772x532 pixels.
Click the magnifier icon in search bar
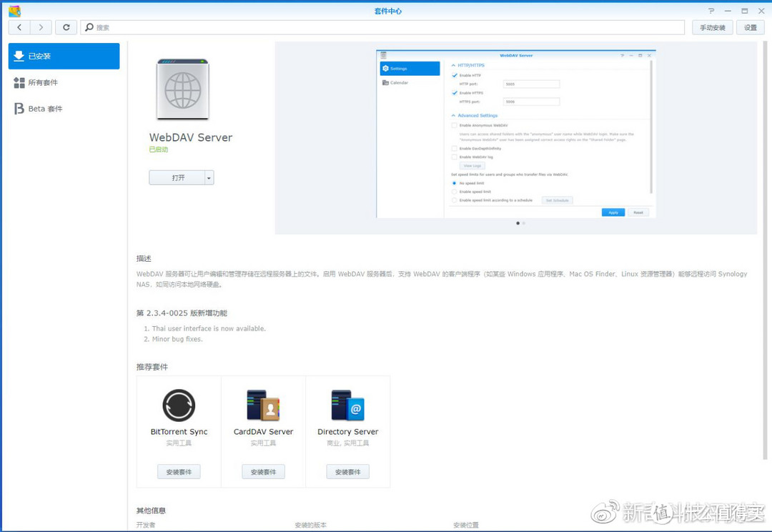coord(89,27)
